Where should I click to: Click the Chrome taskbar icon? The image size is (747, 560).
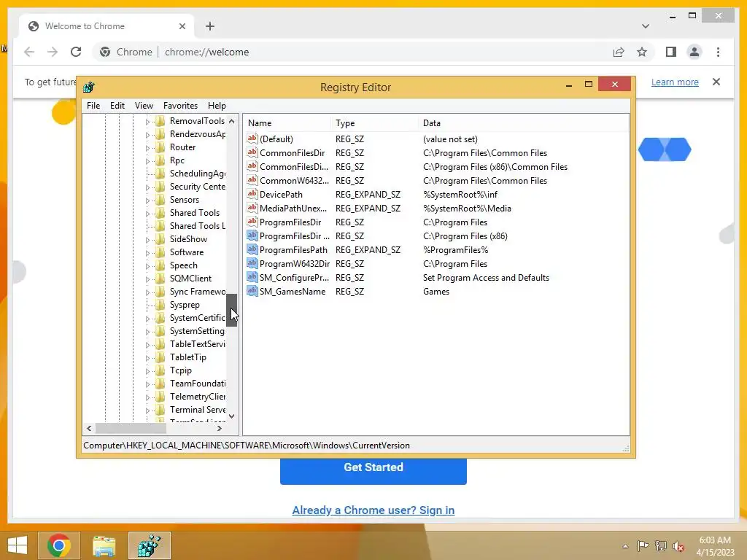tap(59, 545)
